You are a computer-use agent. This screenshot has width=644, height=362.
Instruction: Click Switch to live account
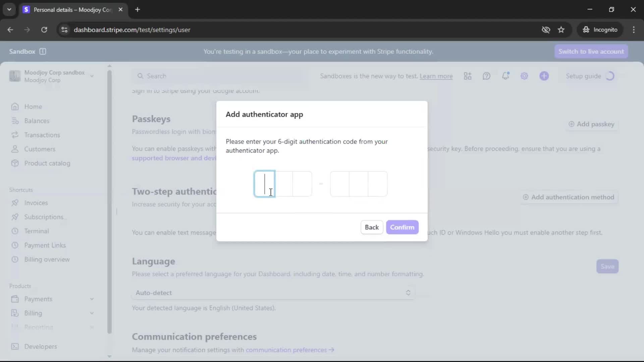click(591, 51)
